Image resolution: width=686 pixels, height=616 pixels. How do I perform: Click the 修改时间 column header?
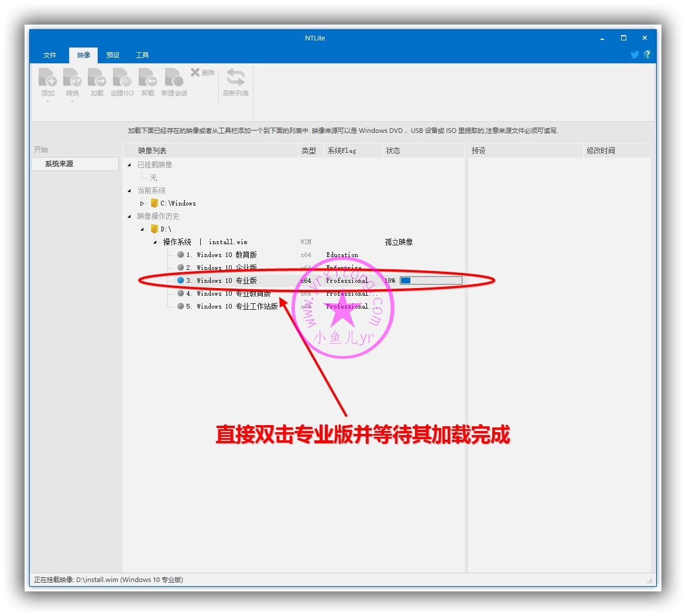(x=618, y=150)
